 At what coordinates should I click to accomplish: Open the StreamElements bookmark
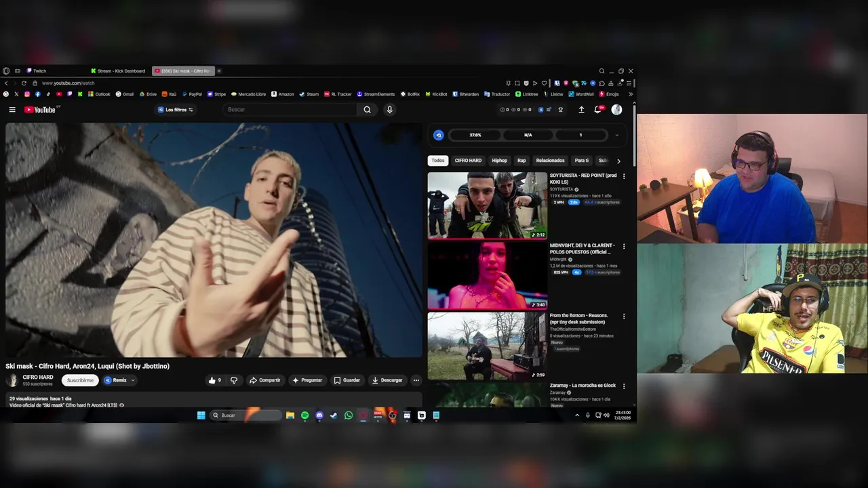[376, 94]
